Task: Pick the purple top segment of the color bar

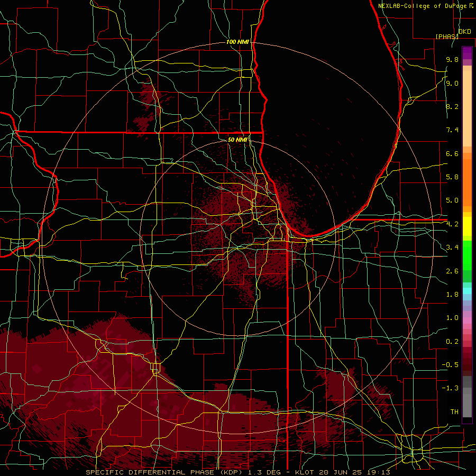Action: 467,53
